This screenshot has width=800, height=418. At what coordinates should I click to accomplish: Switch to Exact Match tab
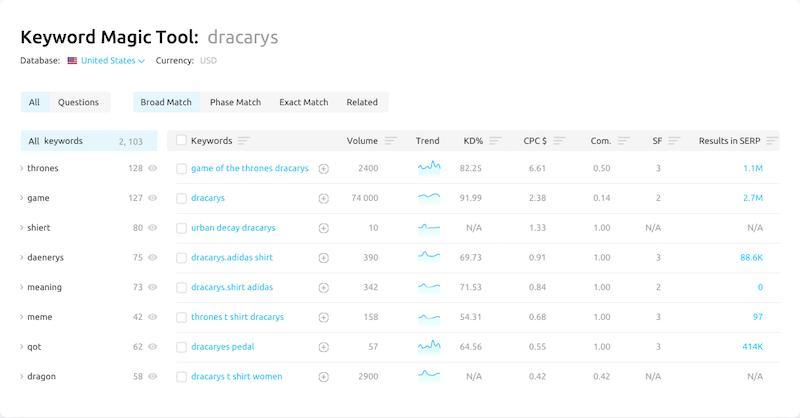(x=304, y=102)
